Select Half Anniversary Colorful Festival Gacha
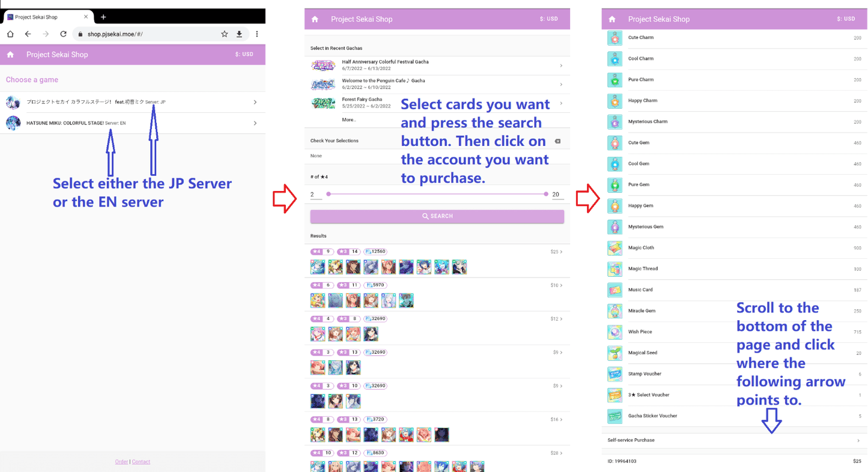The width and height of the screenshot is (868, 472). click(437, 65)
